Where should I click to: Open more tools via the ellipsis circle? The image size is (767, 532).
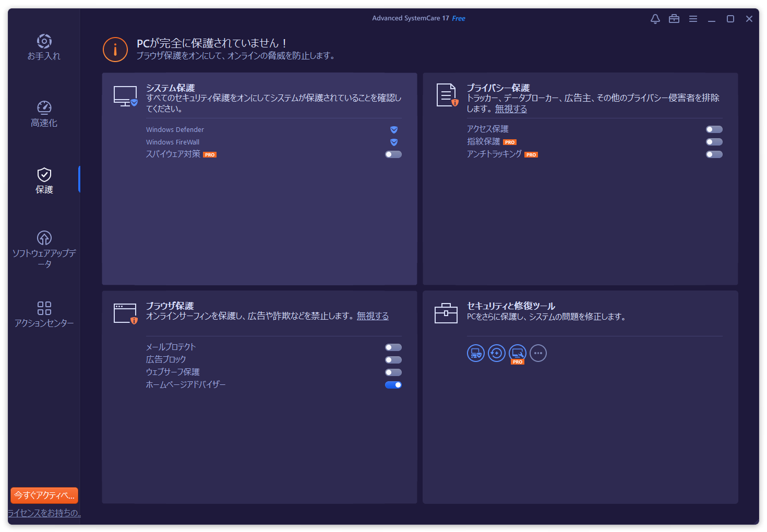point(538,353)
